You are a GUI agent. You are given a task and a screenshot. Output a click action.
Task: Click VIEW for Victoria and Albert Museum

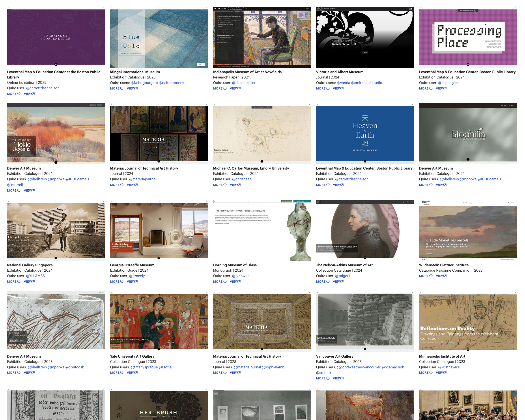338,88
